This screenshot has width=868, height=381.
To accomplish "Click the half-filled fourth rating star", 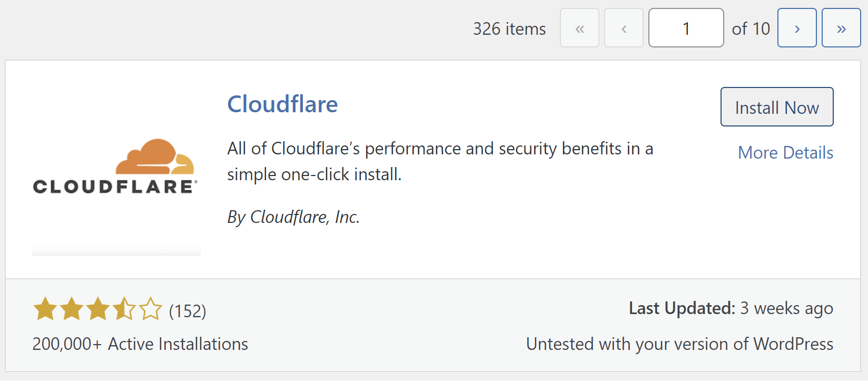I will coord(124,309).
